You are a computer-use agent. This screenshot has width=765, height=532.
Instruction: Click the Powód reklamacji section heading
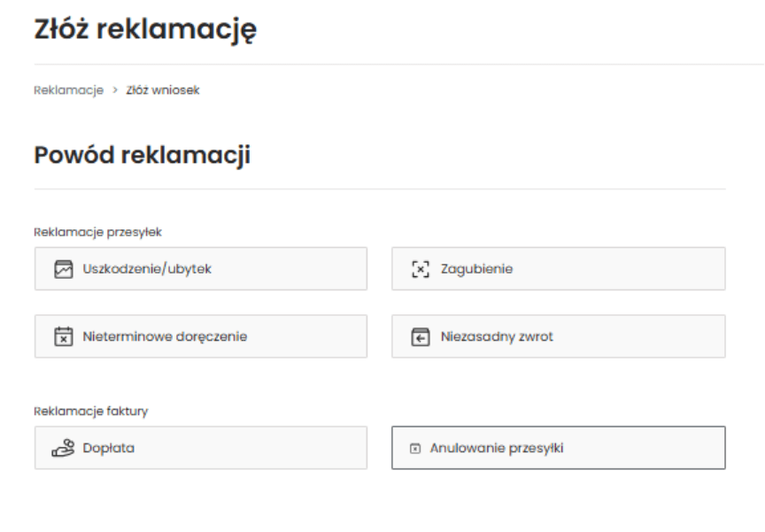[142, 156]
